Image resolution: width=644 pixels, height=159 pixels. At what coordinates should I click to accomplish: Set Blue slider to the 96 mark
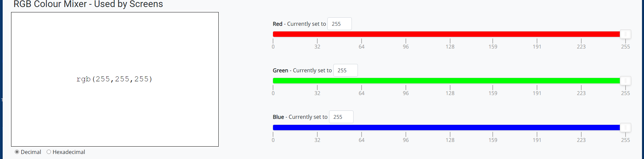coord(406,128)
